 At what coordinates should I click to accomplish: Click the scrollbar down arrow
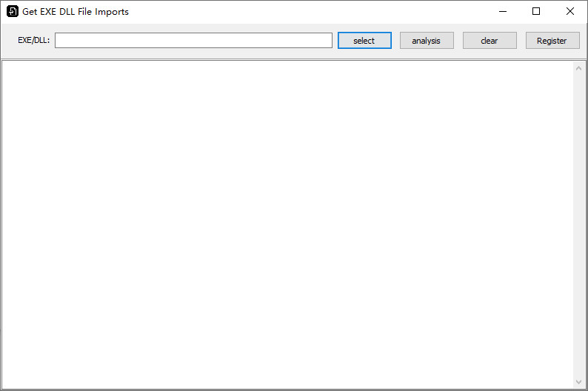coord(578,382)
